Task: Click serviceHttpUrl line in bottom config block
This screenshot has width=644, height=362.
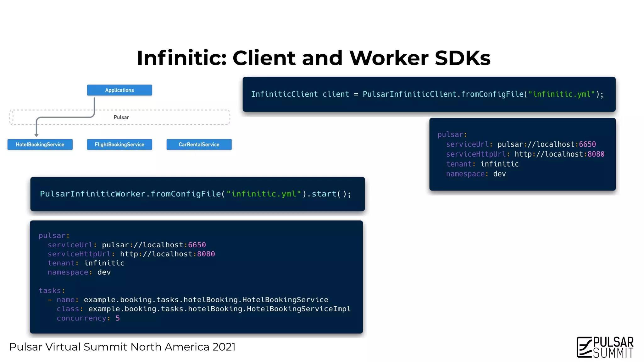Action: 131,254
